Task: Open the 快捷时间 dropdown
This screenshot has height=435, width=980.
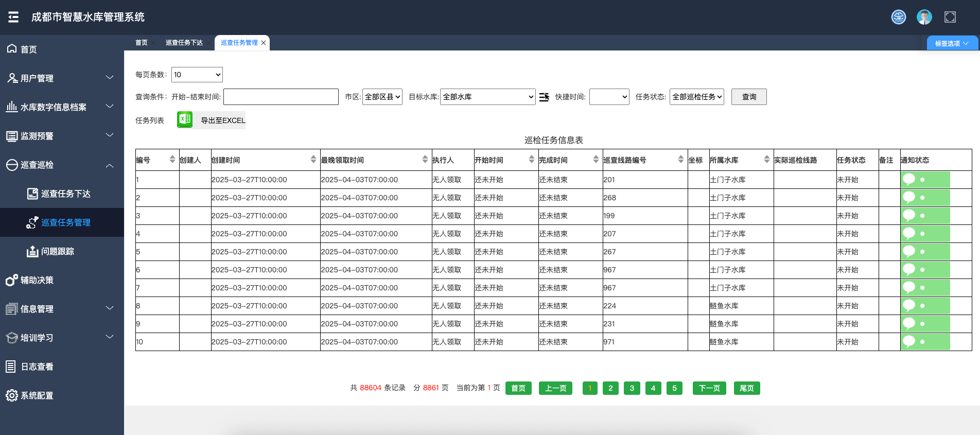Action: click(x=609, y=97)
